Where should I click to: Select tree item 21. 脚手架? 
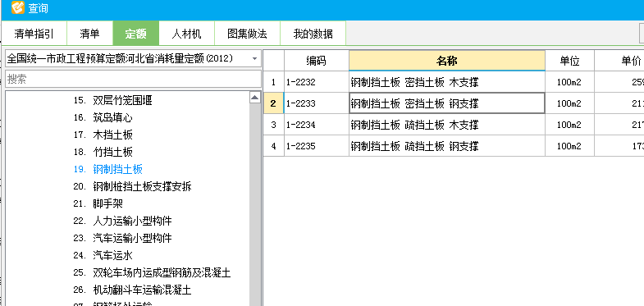pyautogui.click(x=98, y=203)
